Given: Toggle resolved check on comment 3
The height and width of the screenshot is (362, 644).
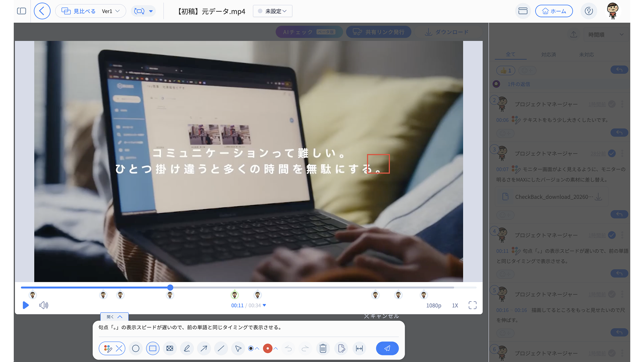Looking at the screenshot, I should tap(612, 154).
